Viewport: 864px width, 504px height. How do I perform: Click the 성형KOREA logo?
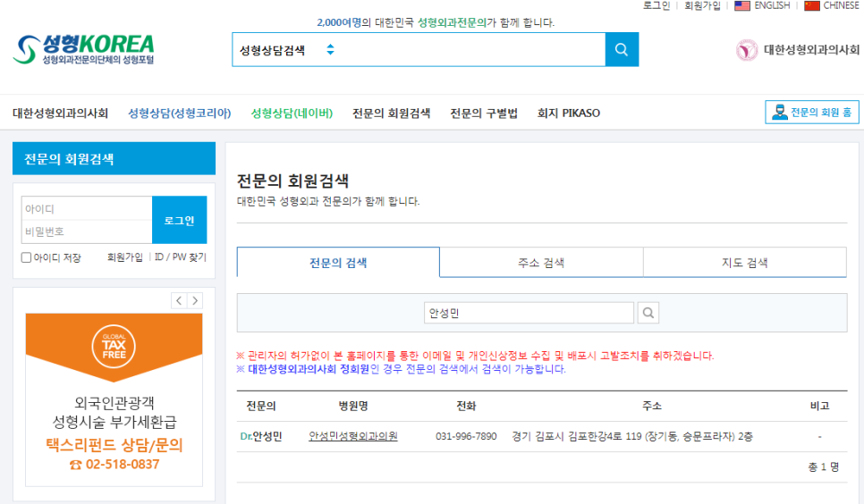point(84,49)
